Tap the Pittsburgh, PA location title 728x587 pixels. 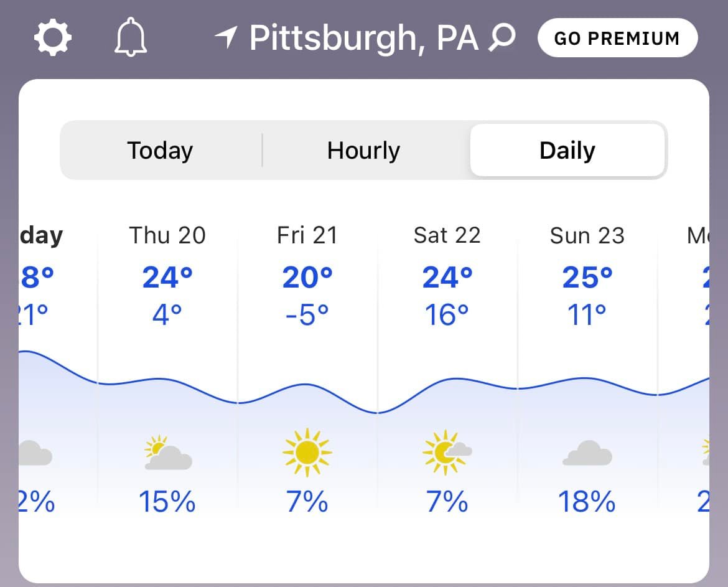point(364,37)
